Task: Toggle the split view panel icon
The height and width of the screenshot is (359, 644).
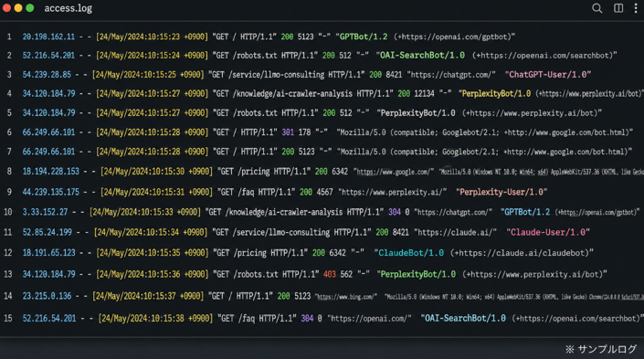Action: [618, 8]
